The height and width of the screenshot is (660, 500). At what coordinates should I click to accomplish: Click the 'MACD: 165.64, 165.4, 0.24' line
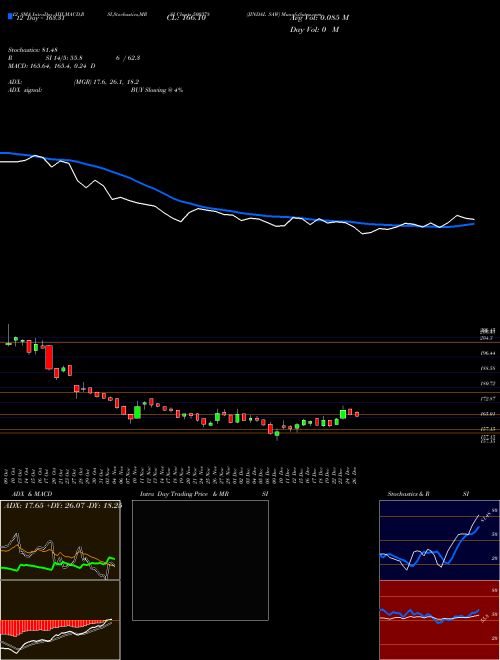click(48, 66)
